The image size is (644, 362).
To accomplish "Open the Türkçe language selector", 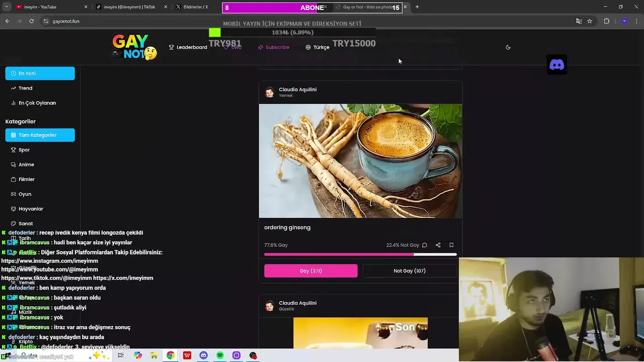I will click(x=317, y=47).
